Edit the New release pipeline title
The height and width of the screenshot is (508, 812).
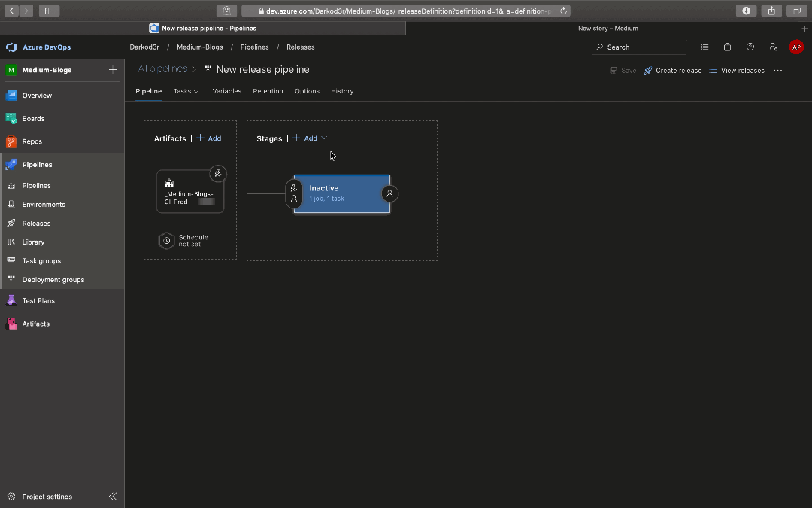pos(263,69)
